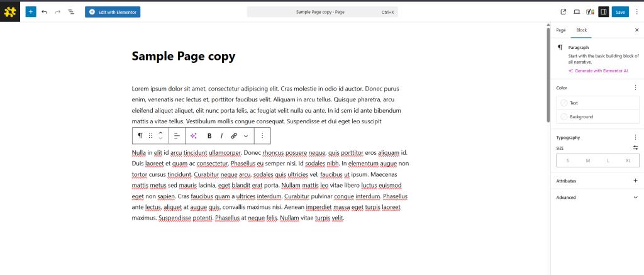Open the Yoast SEO panel icon
The height and width of the screenshot is (275, 644).
(590, 12)
